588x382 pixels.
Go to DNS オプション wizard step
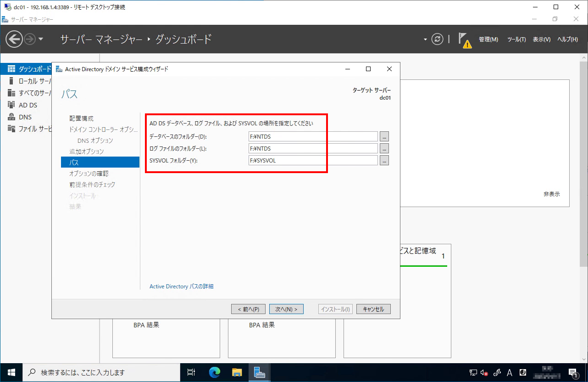(95, 140)
